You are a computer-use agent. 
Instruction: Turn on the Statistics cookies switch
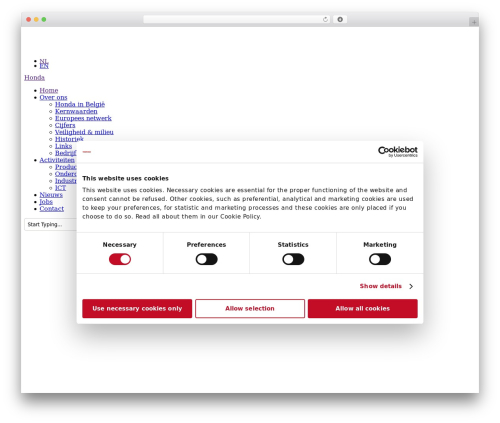[x=293, y=259]
